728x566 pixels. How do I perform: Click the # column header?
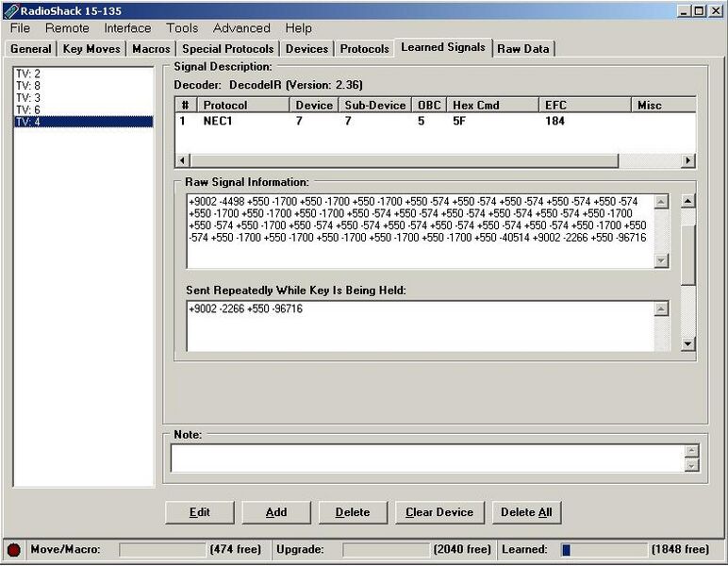coord(186,106)
